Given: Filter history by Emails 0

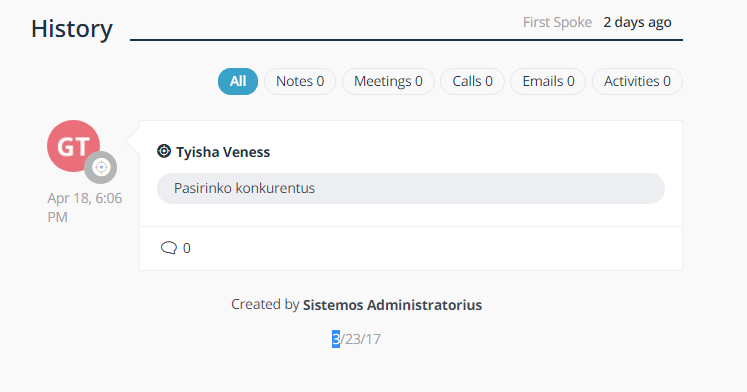Looking at the screenshot, I should pyautogui.click(x=548, y=81).
